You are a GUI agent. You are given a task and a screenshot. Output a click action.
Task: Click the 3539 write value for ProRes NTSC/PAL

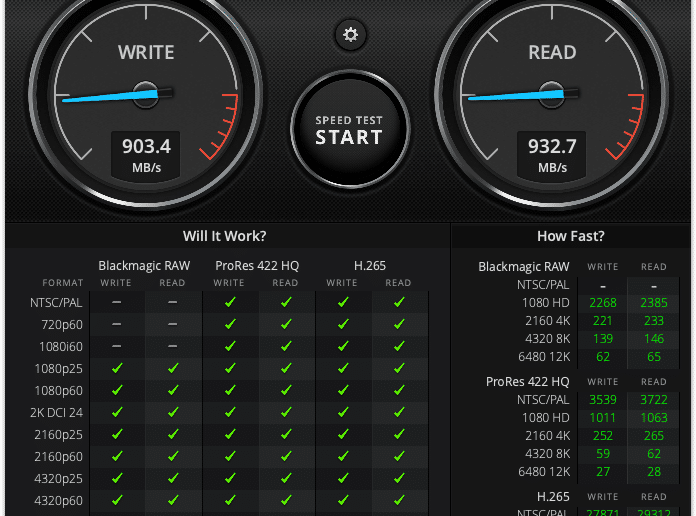point(603,400)
